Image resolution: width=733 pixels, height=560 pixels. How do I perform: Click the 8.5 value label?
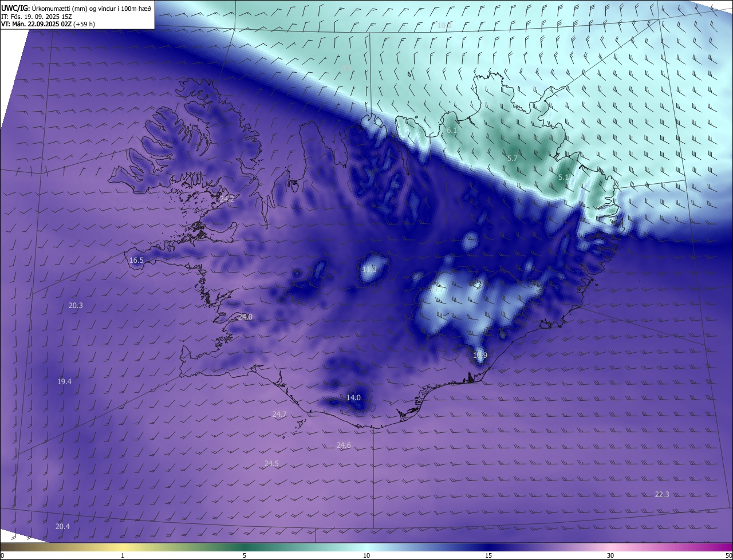pyautogui.click(x=346, y=68)
